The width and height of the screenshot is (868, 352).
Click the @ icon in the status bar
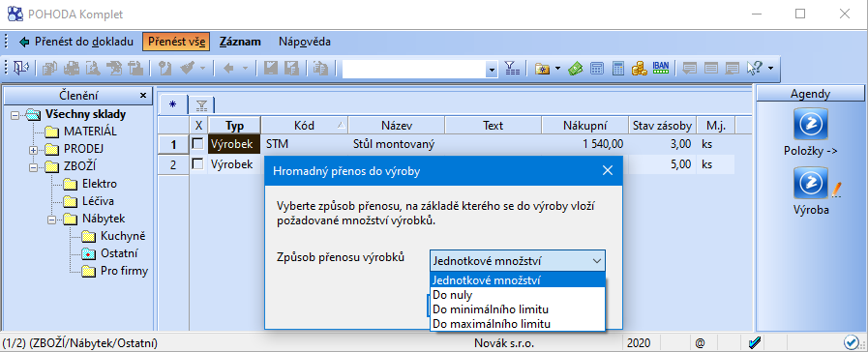[701, 343]
